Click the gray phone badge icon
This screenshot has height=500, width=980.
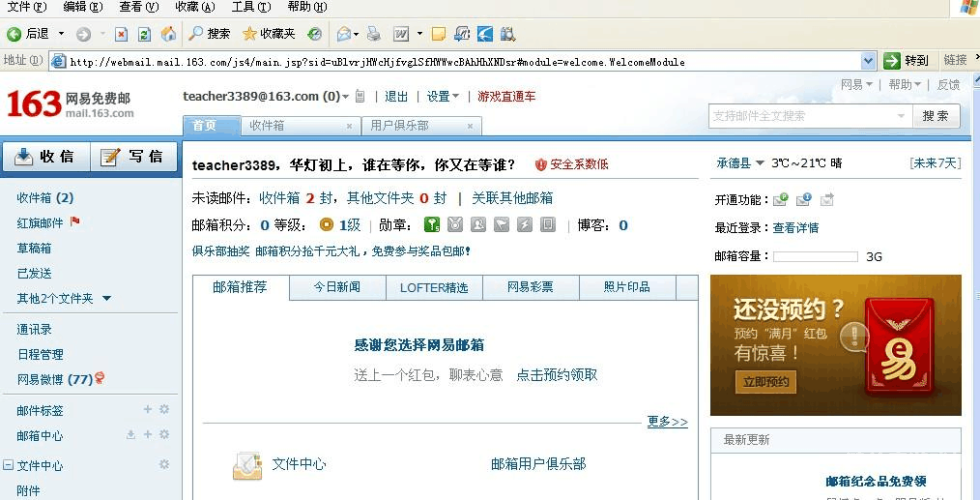point(548,224)
